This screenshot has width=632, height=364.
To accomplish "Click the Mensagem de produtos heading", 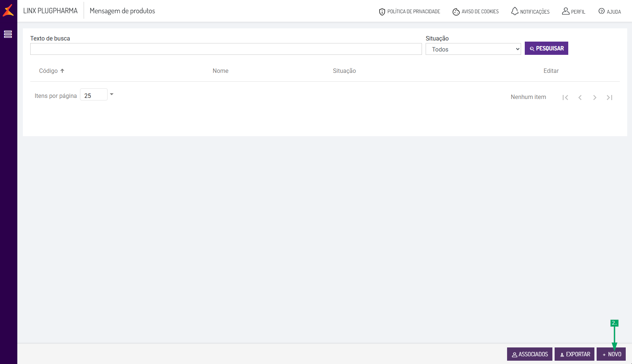I will click(x=122, y=11).
